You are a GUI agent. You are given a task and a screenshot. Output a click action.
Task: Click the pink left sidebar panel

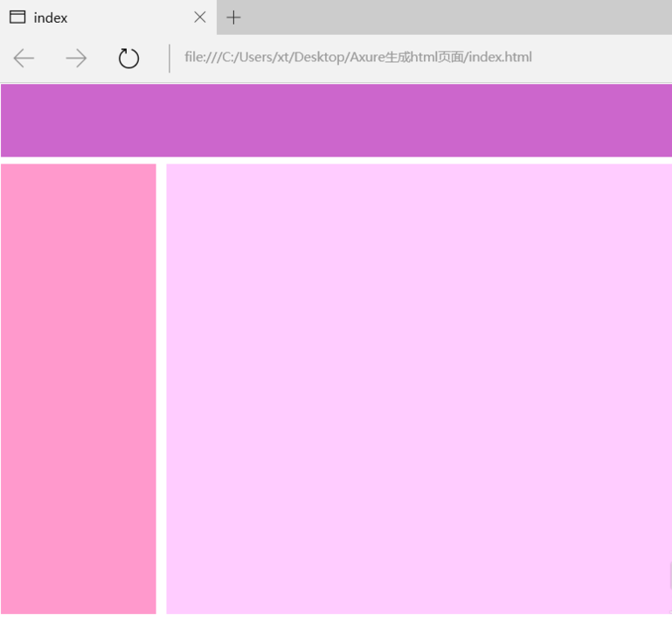(79, 388)
